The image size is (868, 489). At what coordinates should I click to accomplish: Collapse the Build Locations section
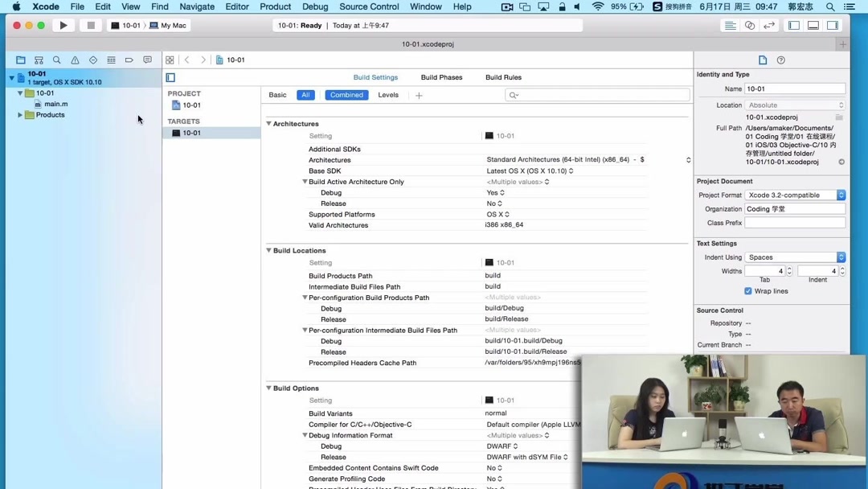(269, 250)
